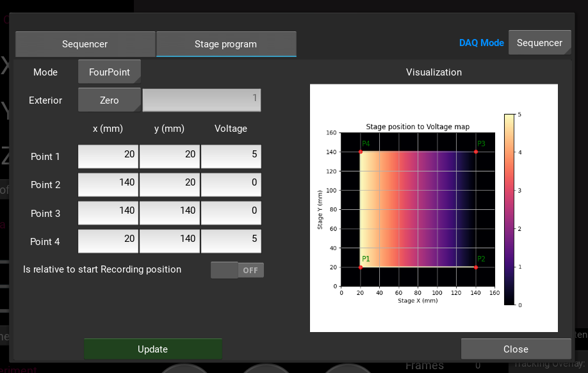
Task: Click the 'Point 4' row label
Action: [x=45, y=242]
